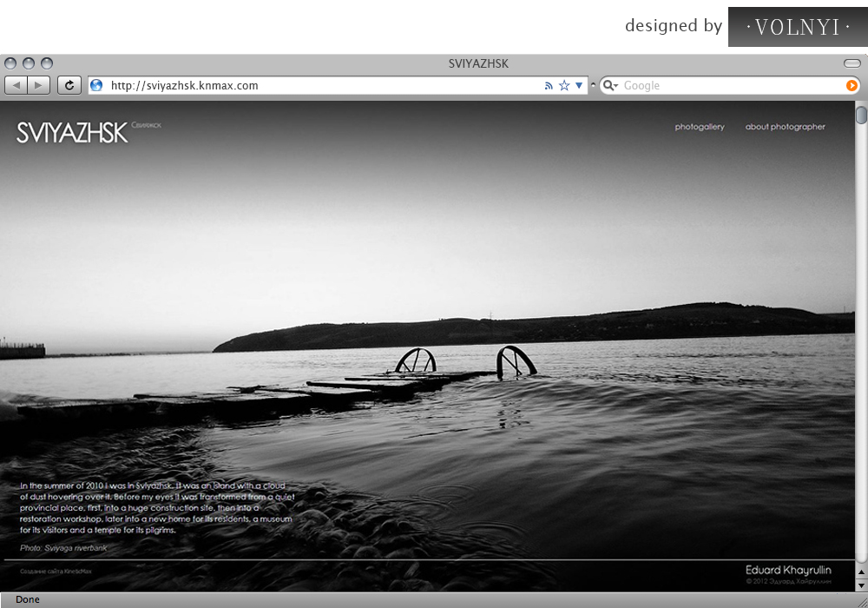
Task: Click the scrollbar up arrow
Action: coord(861,572)
